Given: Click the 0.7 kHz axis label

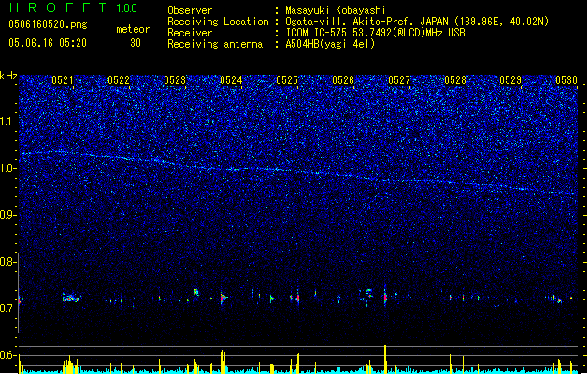Looking at the screenshot, I should tap(7, 309).
